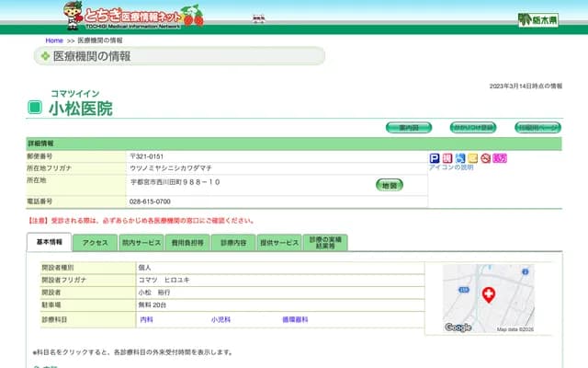Click the red icon next to parking
This screenshot has width=588, height=368.
(x=447, y=158)
